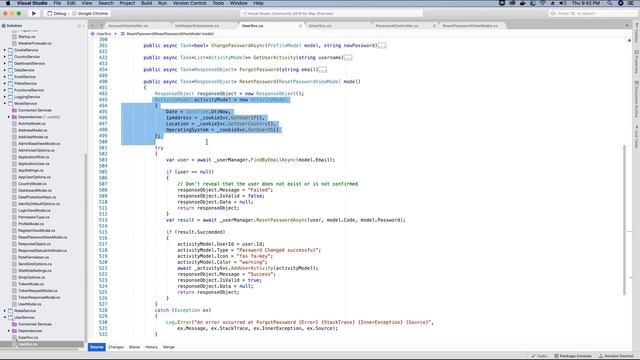
Task: Expand the CookieService project
Action: tap(5, 50)
